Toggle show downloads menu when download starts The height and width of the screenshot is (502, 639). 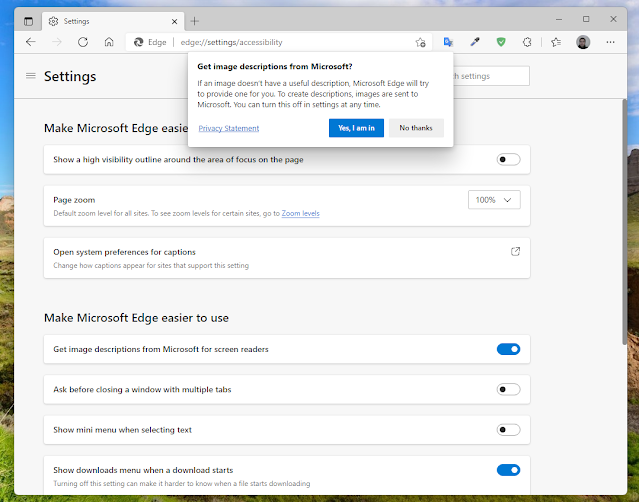click(508, 470)
